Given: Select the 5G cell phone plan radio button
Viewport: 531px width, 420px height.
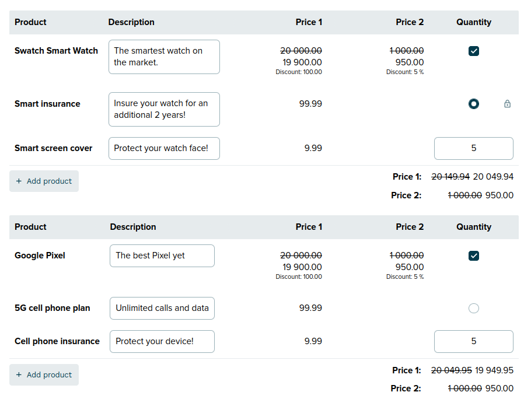Looking at the screenshot, I should pyautogui.click(x=474, y=308).
